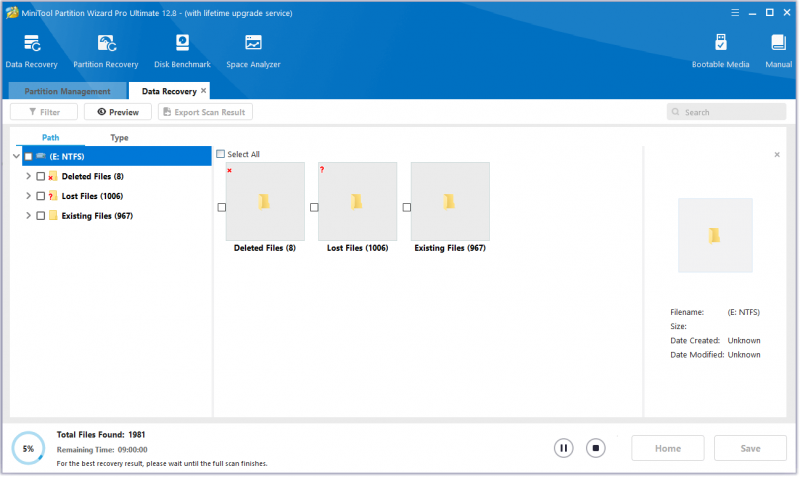Open the hamburger menu in the title bar
Screen dimensions: 800x477
[x=735, y=13]
